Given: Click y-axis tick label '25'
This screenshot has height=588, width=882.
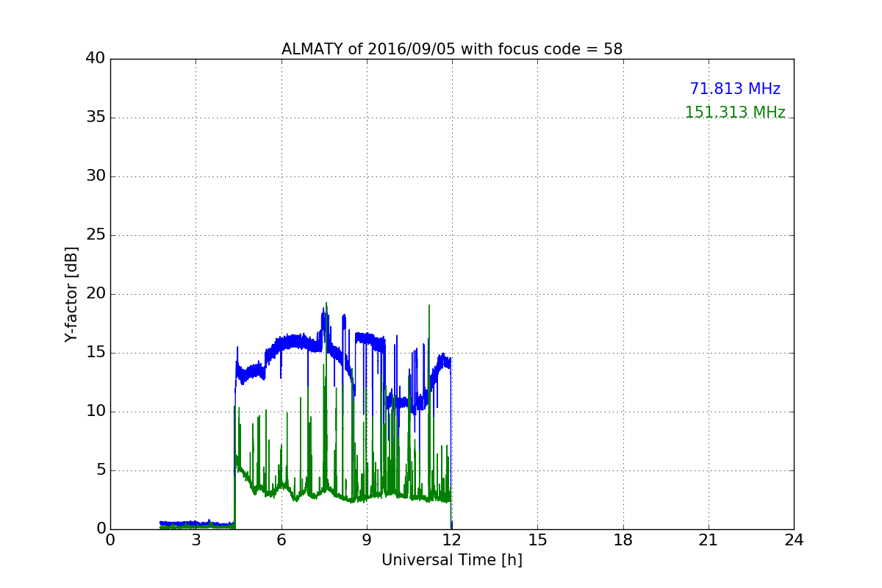Looking at the screenshot, I should (96, 235).
